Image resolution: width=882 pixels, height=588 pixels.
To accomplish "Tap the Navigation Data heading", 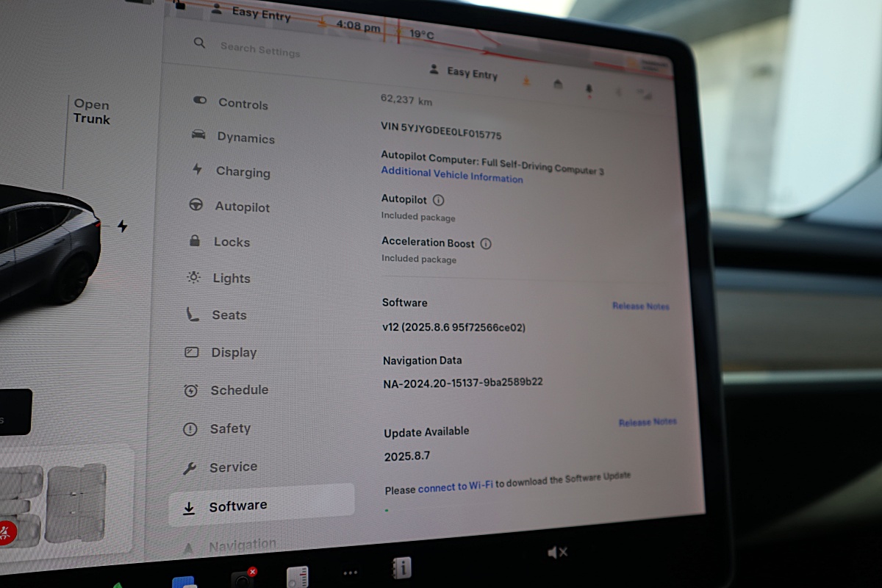I will 423,361.
